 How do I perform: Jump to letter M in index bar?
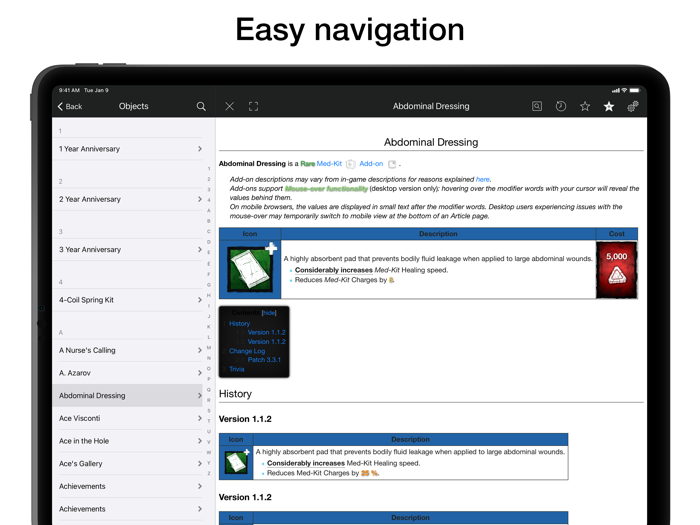point(208,347)
